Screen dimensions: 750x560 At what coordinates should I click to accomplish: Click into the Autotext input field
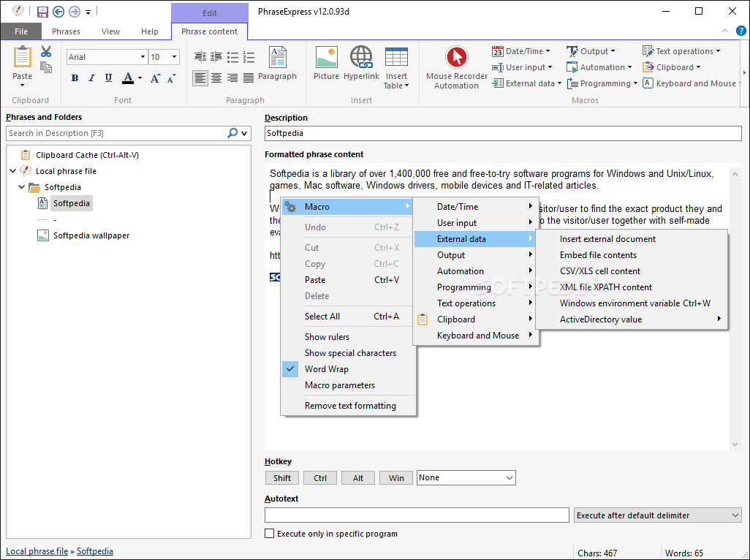(x=417, y=515)
